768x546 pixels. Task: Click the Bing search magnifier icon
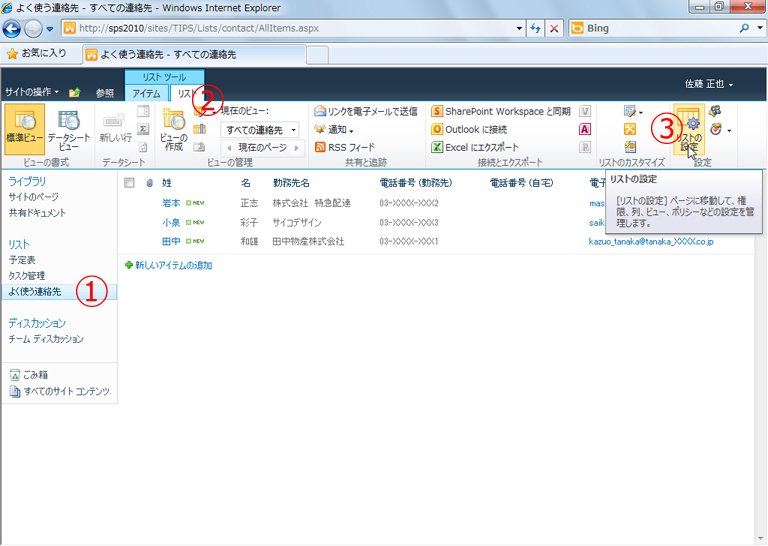744,28
